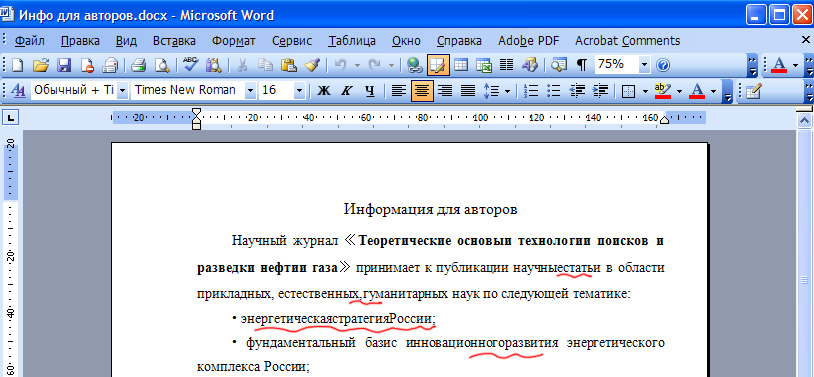Decrease the paragraph indent
Viewport: 814px width, 377px height.
[577, 91]
